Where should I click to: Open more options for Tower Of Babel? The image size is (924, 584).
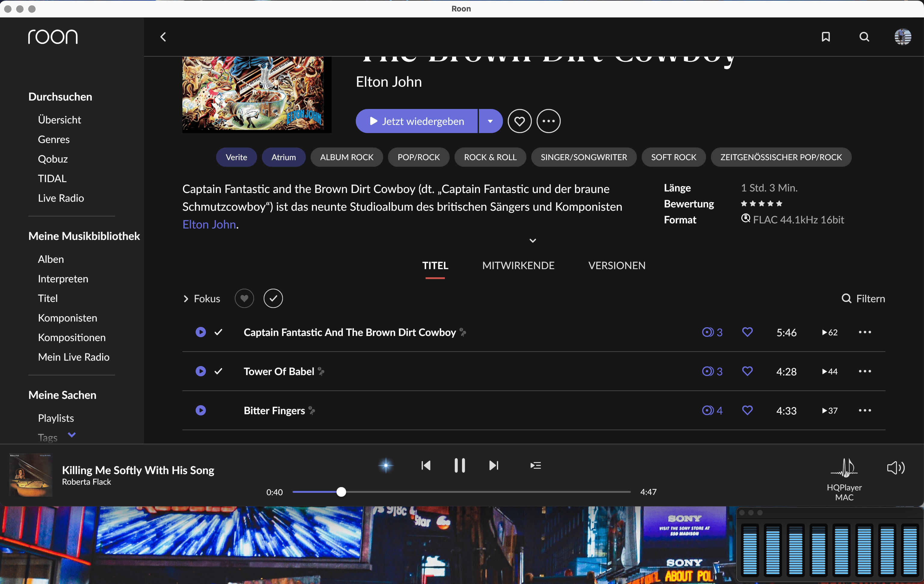click(x=864, y=371)
